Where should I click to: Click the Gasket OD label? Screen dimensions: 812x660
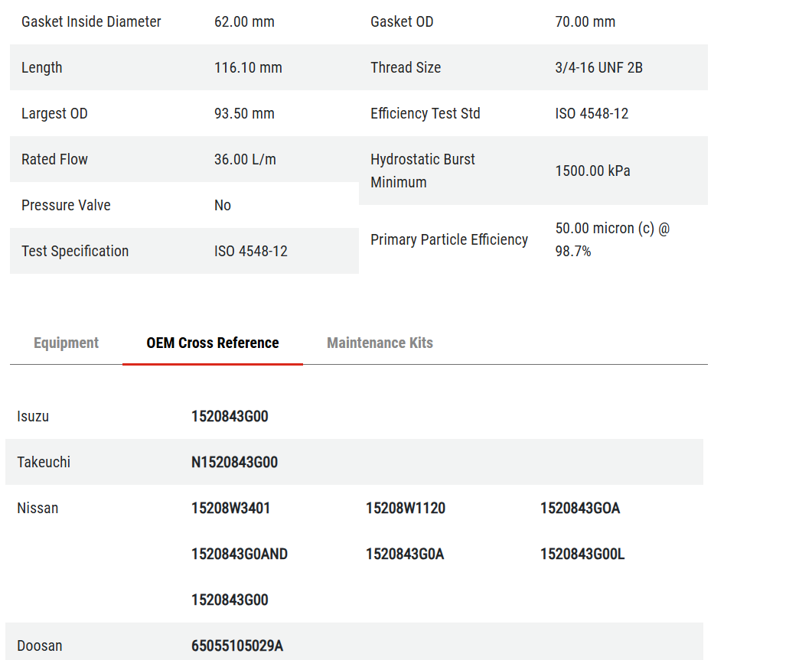[402, 21]
